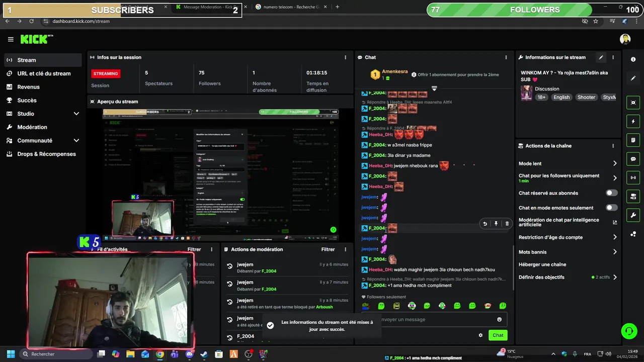The image size is (644, 362).
Task: Open Steam from taskbar
Action: 204,354
